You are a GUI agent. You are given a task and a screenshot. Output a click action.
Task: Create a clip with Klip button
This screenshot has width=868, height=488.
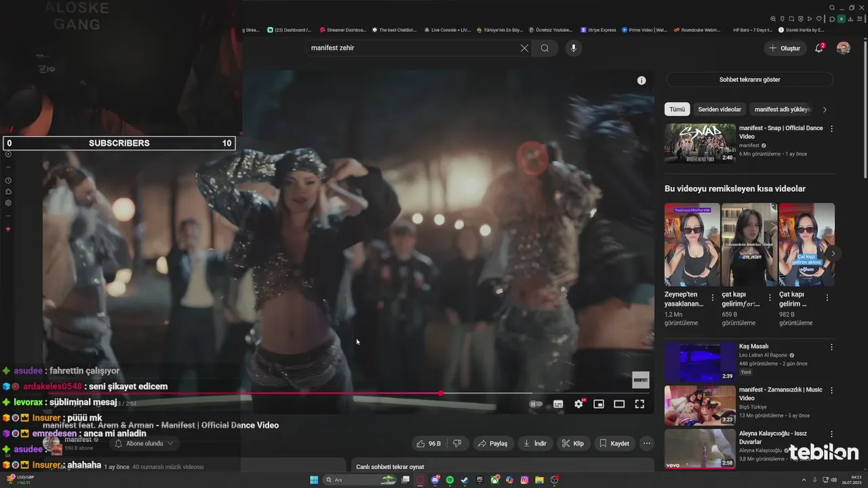[x=573, y=443]
